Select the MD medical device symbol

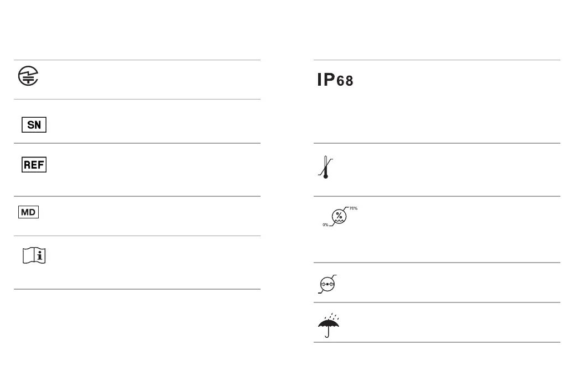[28, 212]
